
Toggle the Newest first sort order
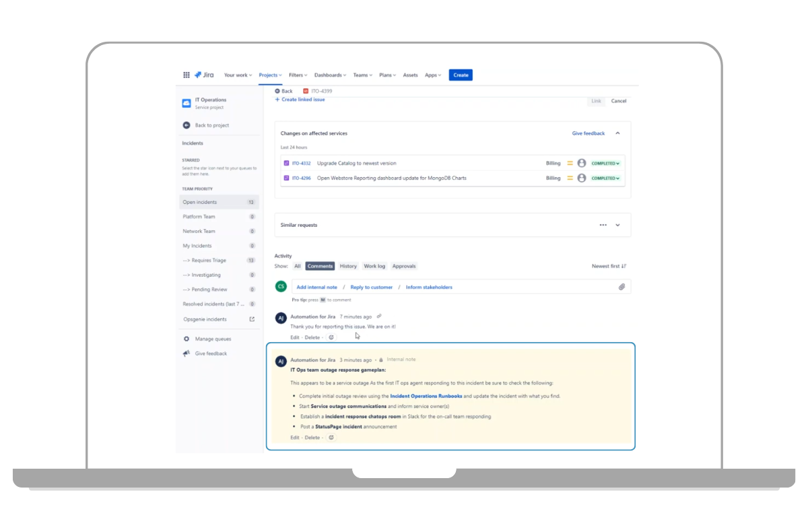[609, 266]
